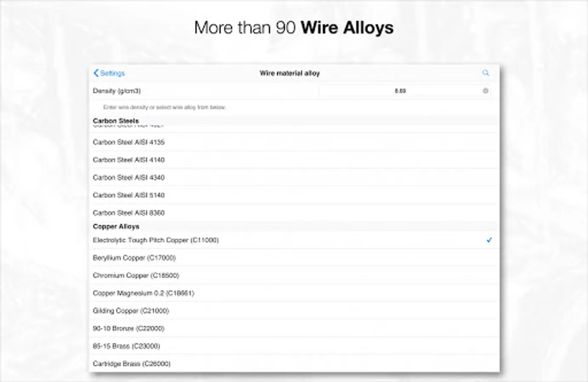
Task: Expand the Carbon Steels section header
Action: click(116, 121)
